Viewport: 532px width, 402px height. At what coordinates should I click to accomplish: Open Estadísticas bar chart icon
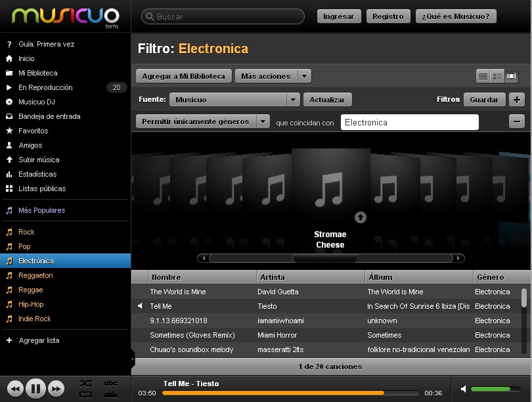click(9, 174)
